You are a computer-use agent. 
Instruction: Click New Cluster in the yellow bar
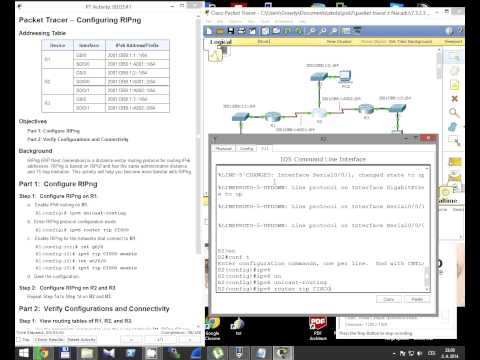tap(339, 42)
